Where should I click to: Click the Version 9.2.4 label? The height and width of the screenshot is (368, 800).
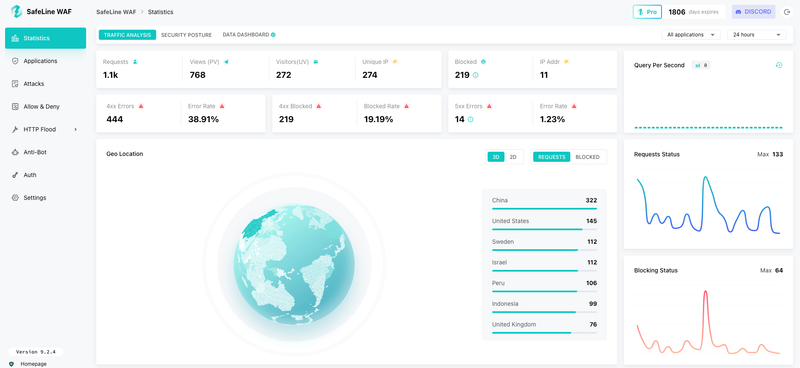click(x=35, y=352)
